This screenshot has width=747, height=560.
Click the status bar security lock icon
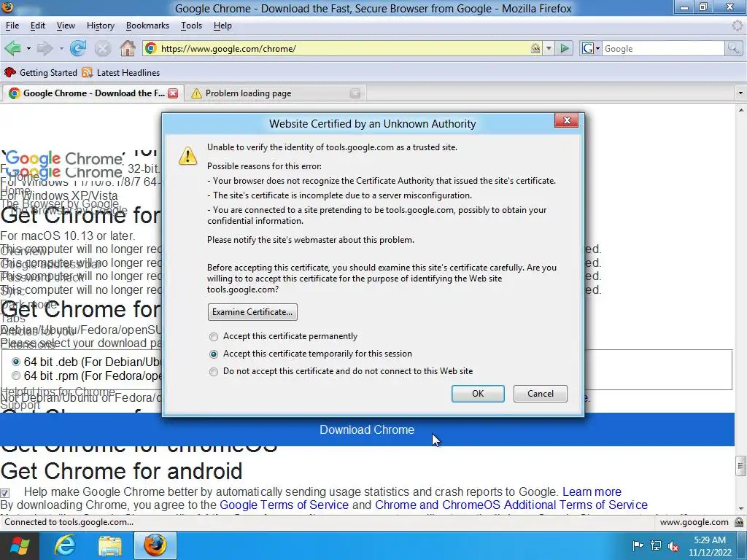739,522
